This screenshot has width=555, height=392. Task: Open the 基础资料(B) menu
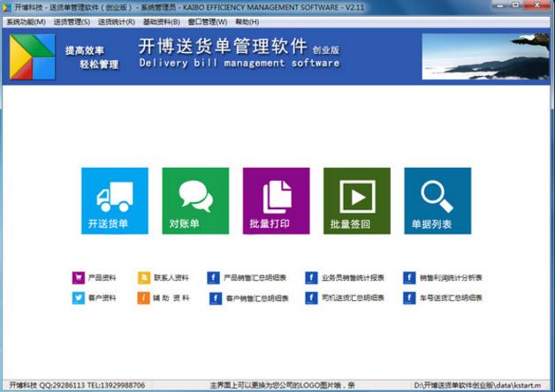(x=161, y=21)
